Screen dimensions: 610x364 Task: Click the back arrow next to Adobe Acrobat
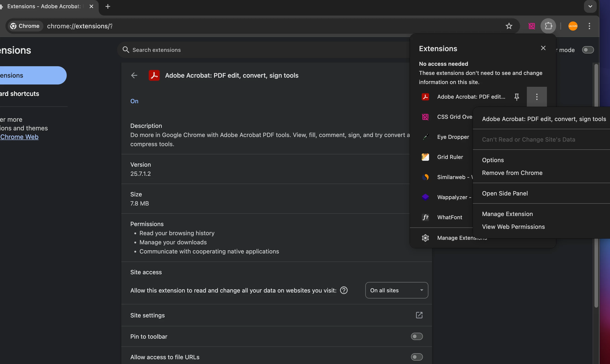pyautogui.click(x=134, y=76)
